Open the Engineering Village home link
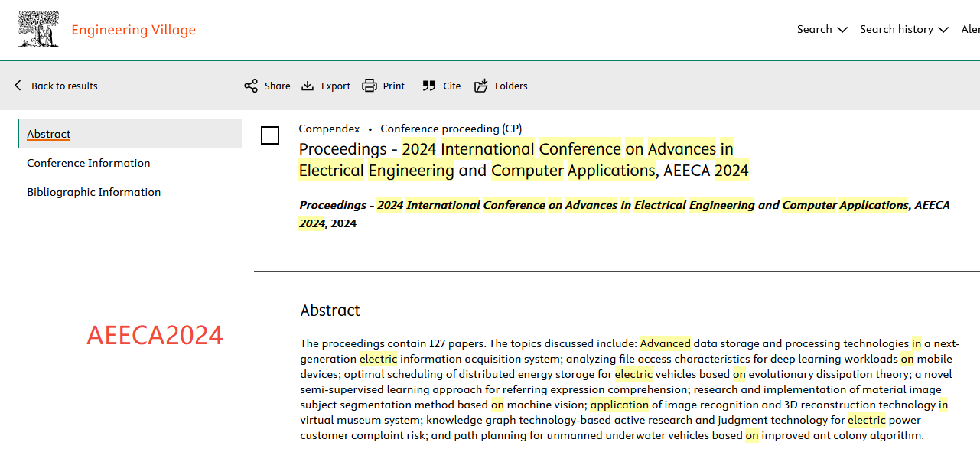This screenshot has height=462, width=980. 133,30
